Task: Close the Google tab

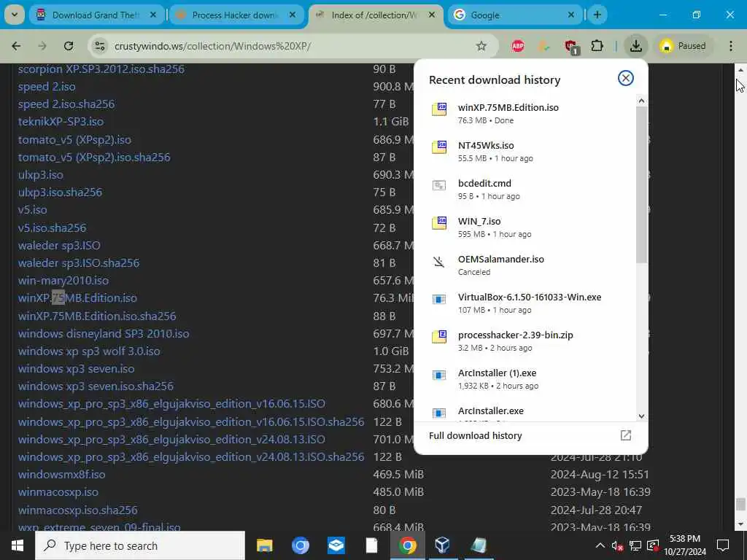Action: pos(570,15)
